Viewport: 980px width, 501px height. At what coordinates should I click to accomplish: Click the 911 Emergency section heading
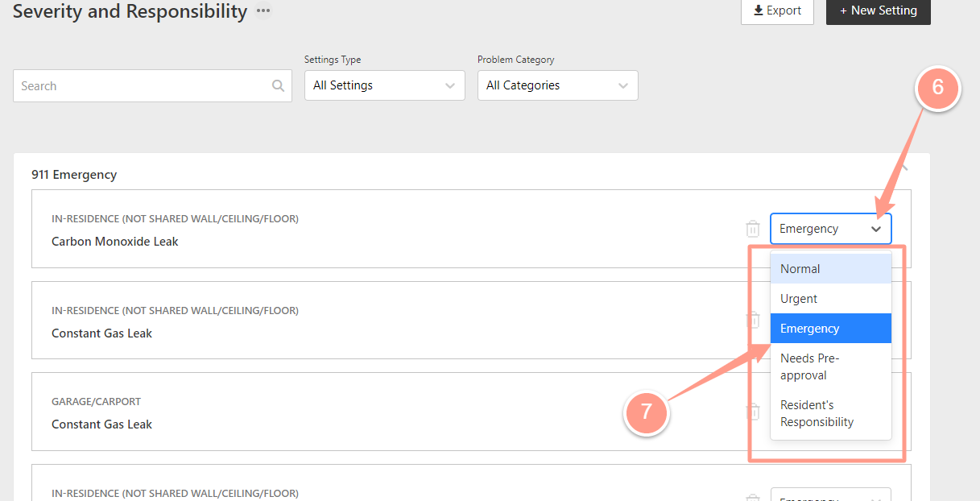click(74, 175)
